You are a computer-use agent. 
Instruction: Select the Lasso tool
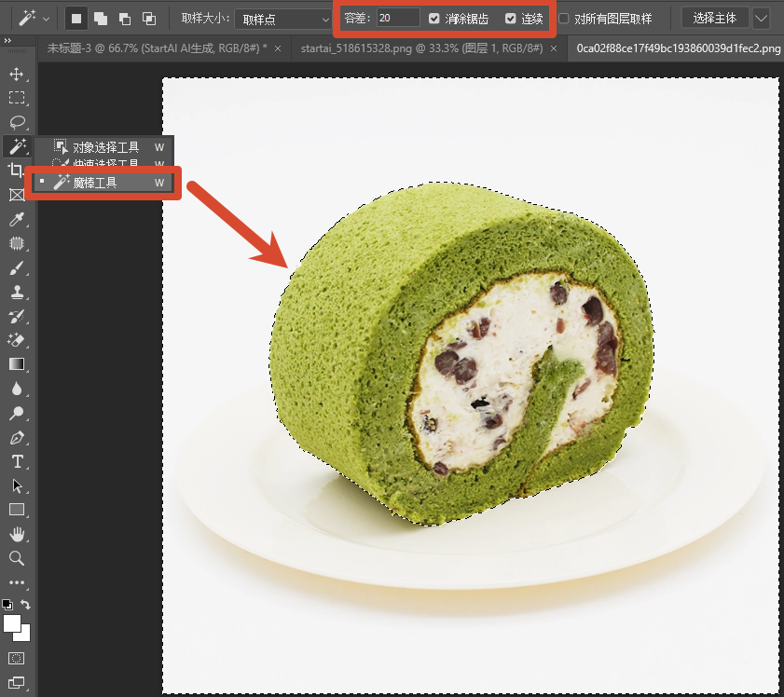click(x=17, y=121)
